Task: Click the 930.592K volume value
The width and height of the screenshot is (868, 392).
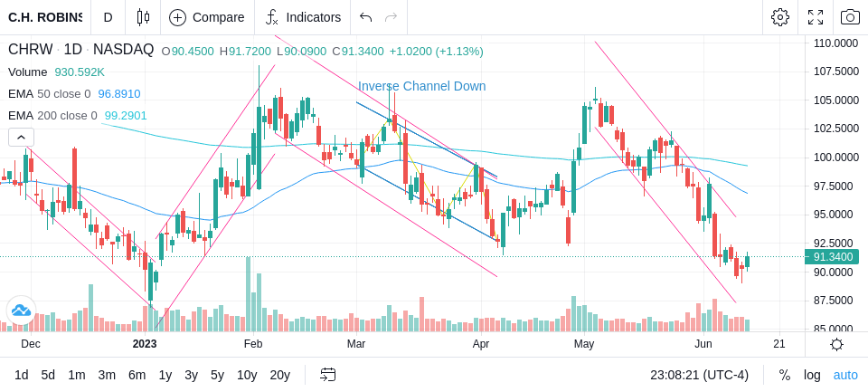Action: click(x=80, y=72)
